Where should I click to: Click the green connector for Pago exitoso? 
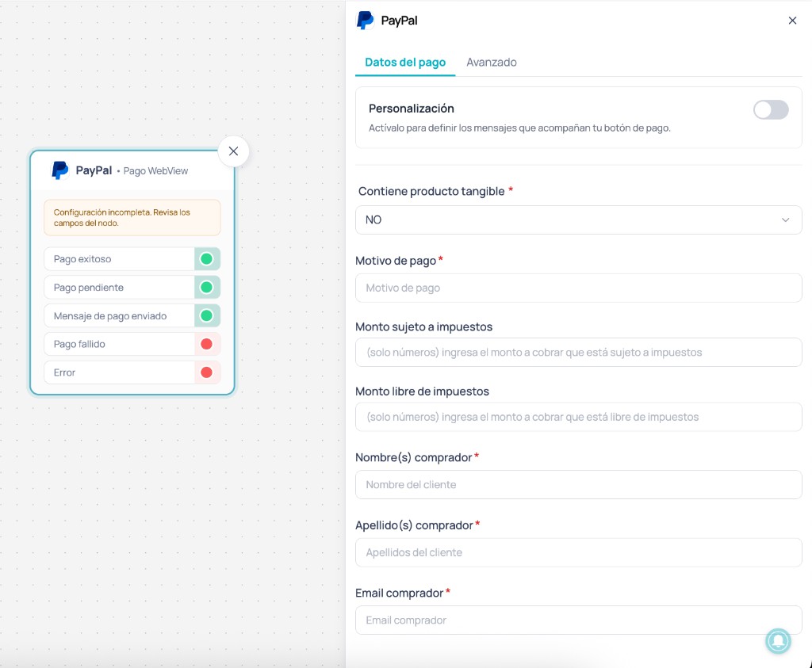[207, 258]
